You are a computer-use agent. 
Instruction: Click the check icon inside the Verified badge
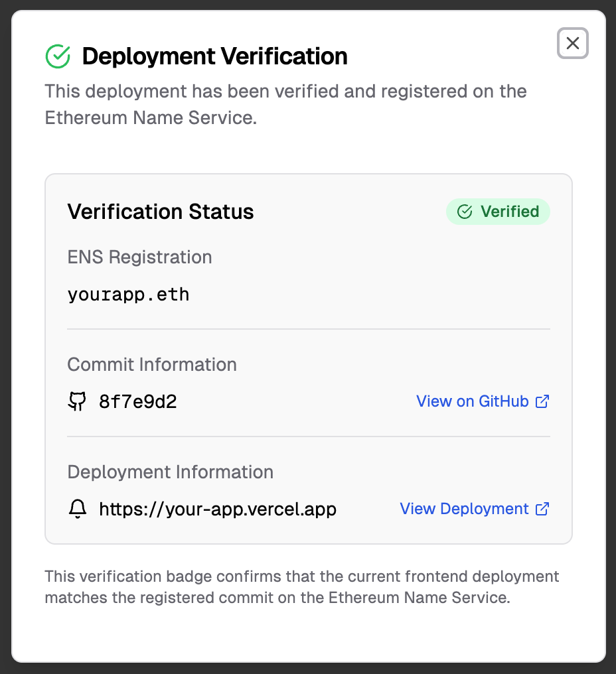[x=465, y=212]
